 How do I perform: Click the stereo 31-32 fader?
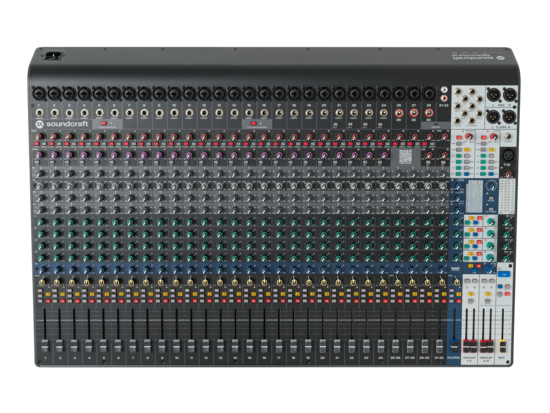click(x=440, y=346)
